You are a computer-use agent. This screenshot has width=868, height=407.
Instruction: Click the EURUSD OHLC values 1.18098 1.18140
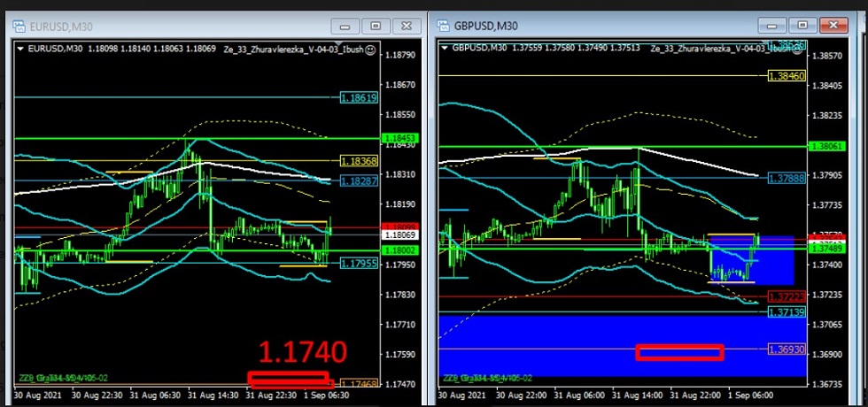pyautogui.click(x=117, y=49)
